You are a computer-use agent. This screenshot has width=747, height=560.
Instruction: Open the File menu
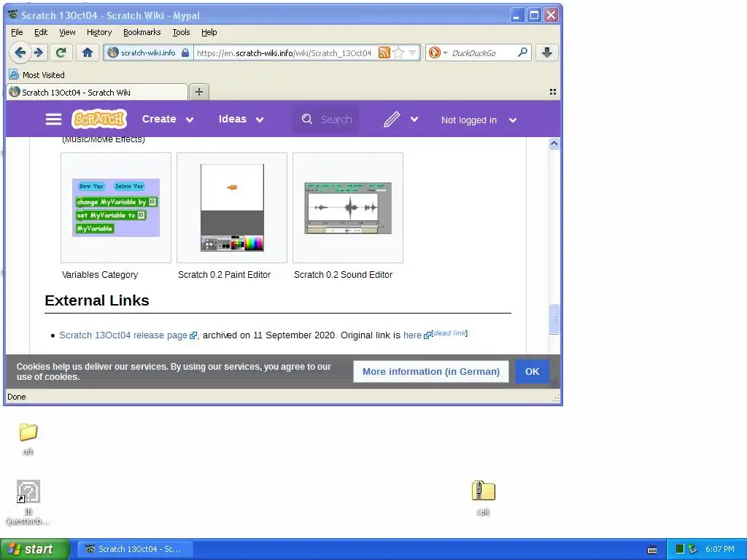point(17,32)
